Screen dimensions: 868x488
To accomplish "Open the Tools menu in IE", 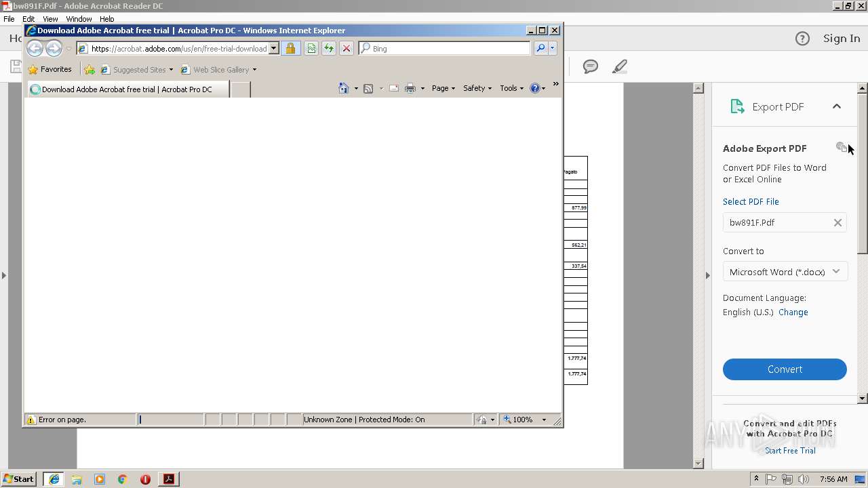I will tap(511, 88).
